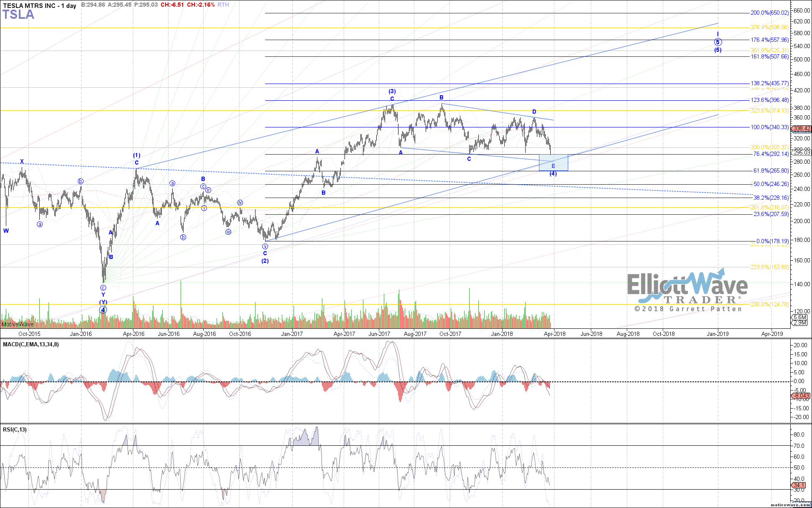Select the wave (Y) label
This screenshot has width=812, height=508.
pos(103,302)
